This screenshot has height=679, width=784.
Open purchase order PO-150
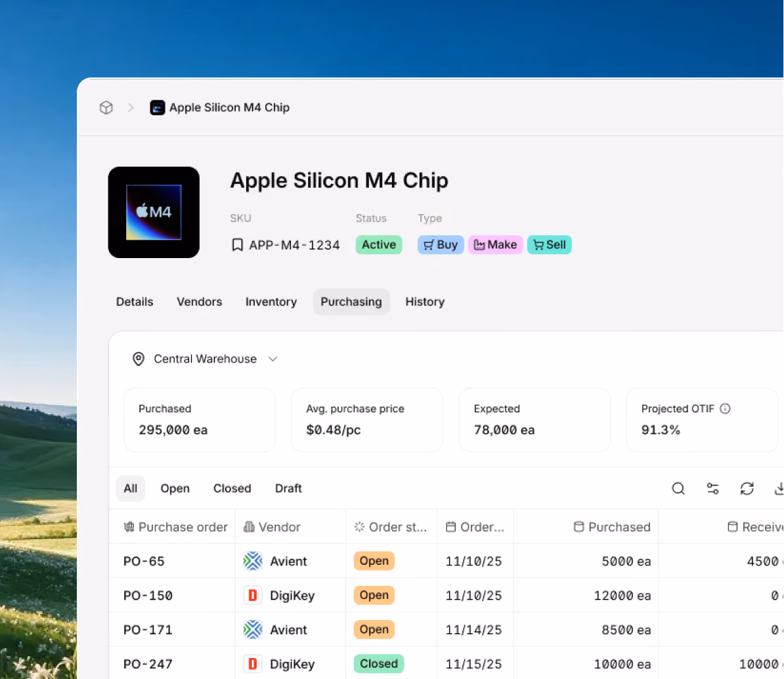tap(148, 596)
